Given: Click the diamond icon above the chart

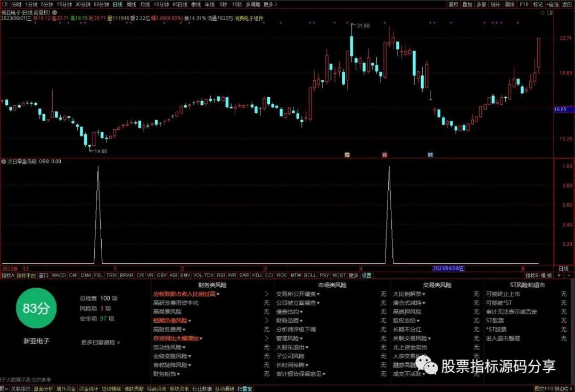Looking at the screenshot, I should pyautogui.click(x=543, y=13).
